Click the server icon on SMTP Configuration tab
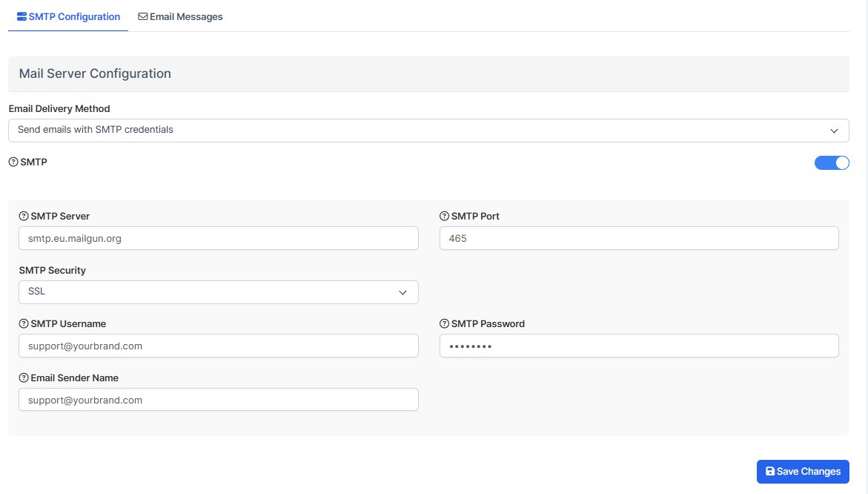 [x=21, y=16]
